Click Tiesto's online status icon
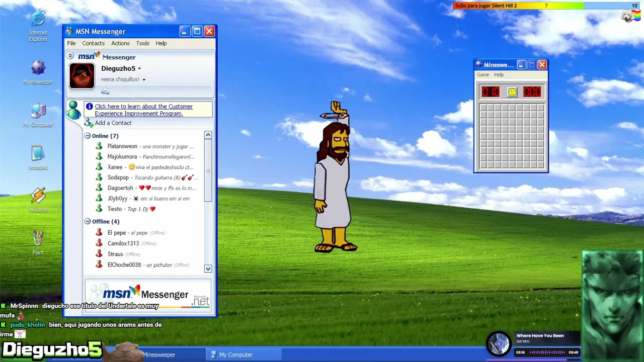This screenshot has width=644, height=362. (99, 209)
